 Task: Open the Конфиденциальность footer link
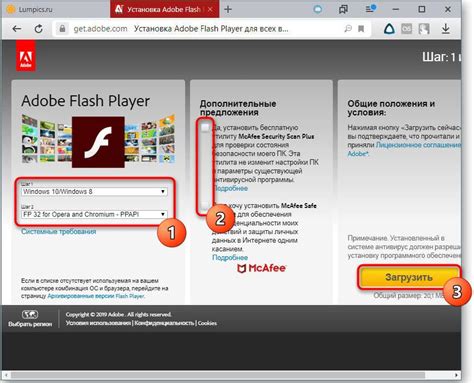click(164, 323)
